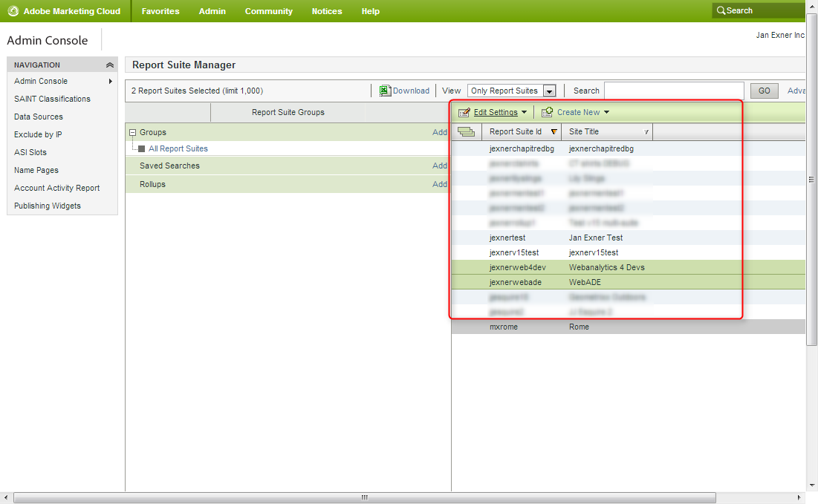Select the jexnertest report suite row

click(507, 238)
